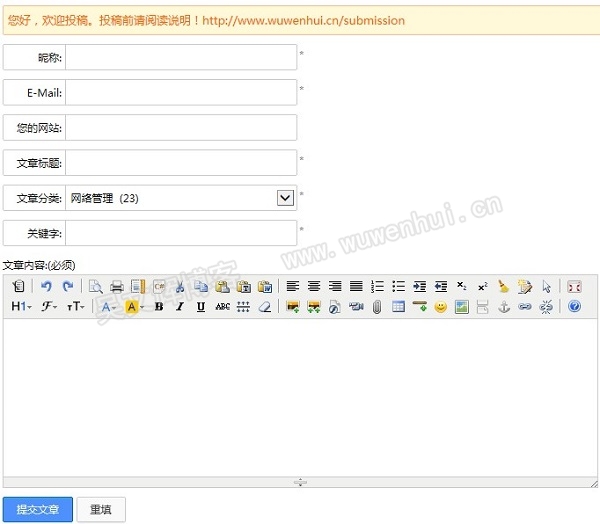Viewport: 600px width, 524px height.
Task: Open the H1 heading format dropdown
Action: 21,307
